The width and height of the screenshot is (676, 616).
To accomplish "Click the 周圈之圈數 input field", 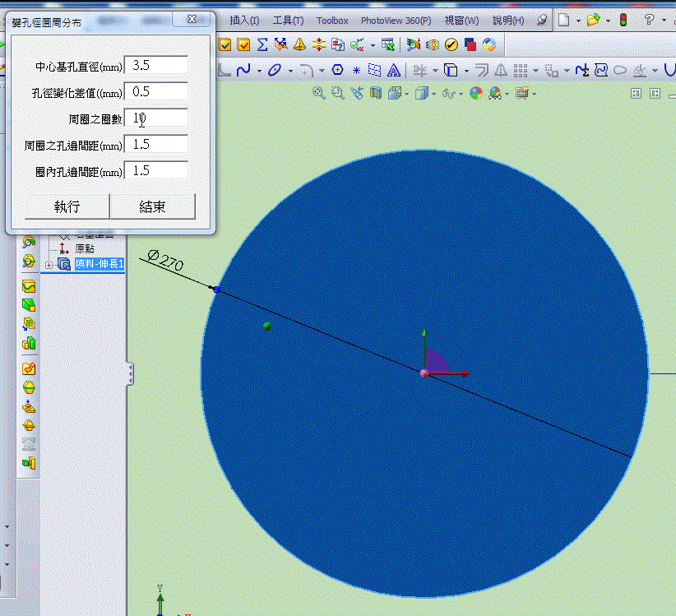I will (156, 118).
